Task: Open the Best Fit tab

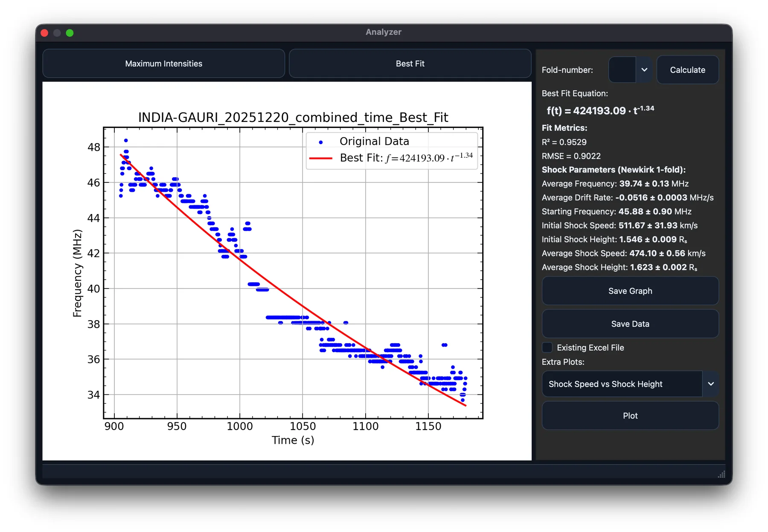Action: point(410,64)
